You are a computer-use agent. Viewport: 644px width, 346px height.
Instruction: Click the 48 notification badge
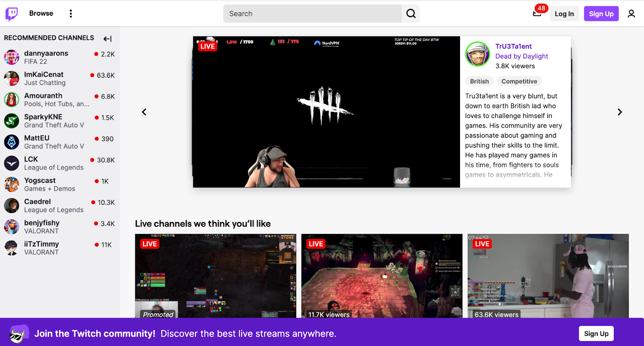click(541, 8)
